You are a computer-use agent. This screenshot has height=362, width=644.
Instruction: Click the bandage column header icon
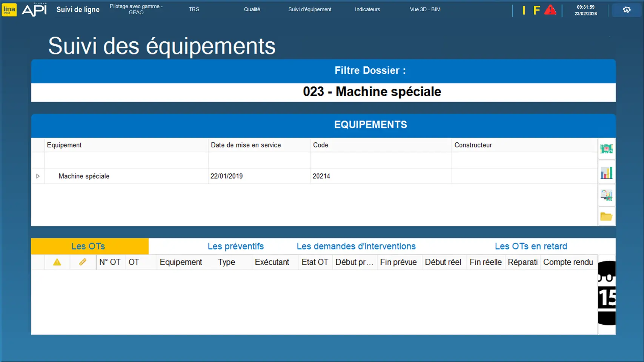click(x=83, y=262)
